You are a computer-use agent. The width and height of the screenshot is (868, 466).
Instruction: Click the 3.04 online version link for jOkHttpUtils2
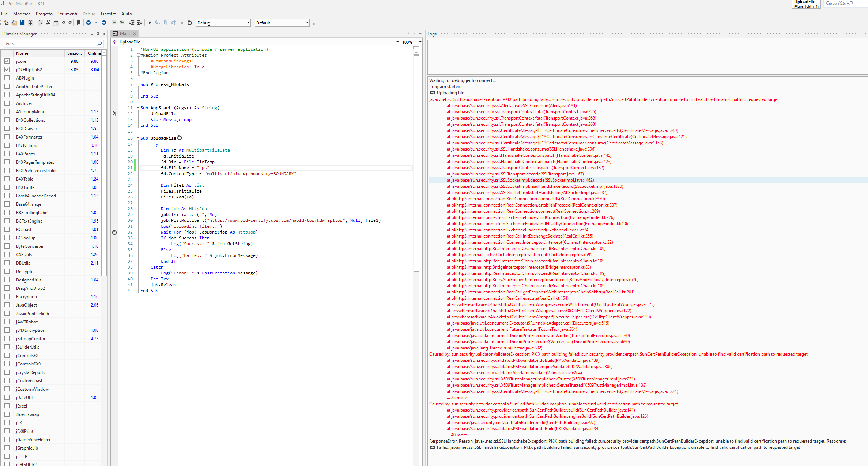click(94, 69)
